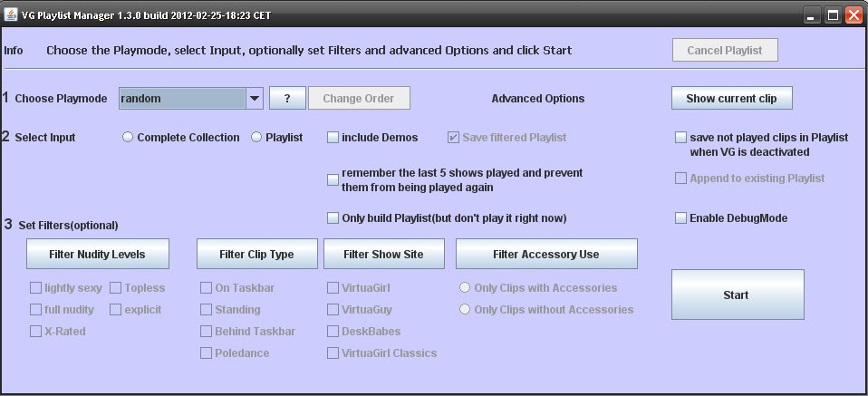Click the Set Filters(optional) label

coord(69,226)
